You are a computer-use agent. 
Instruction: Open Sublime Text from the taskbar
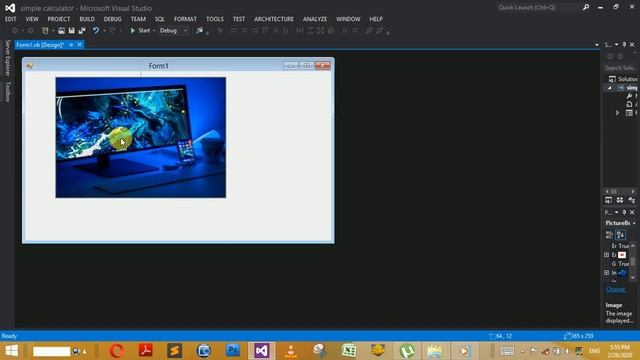click(175, 351)
